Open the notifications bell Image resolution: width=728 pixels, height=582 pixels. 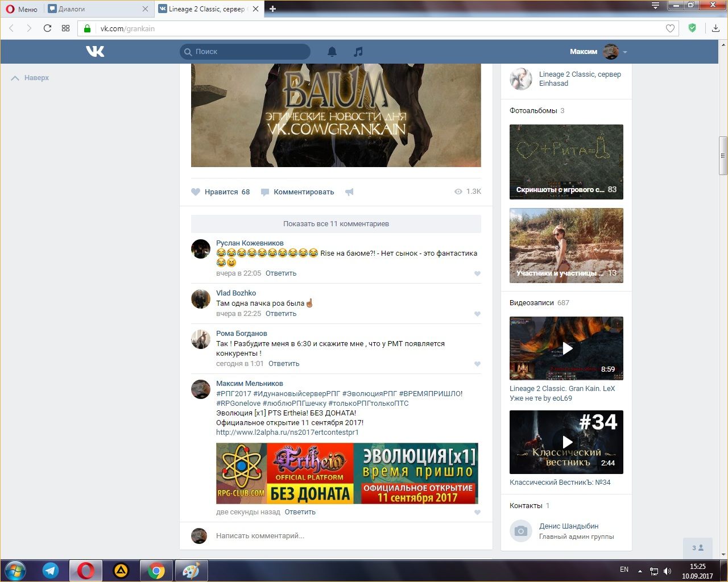click(332, 52)
